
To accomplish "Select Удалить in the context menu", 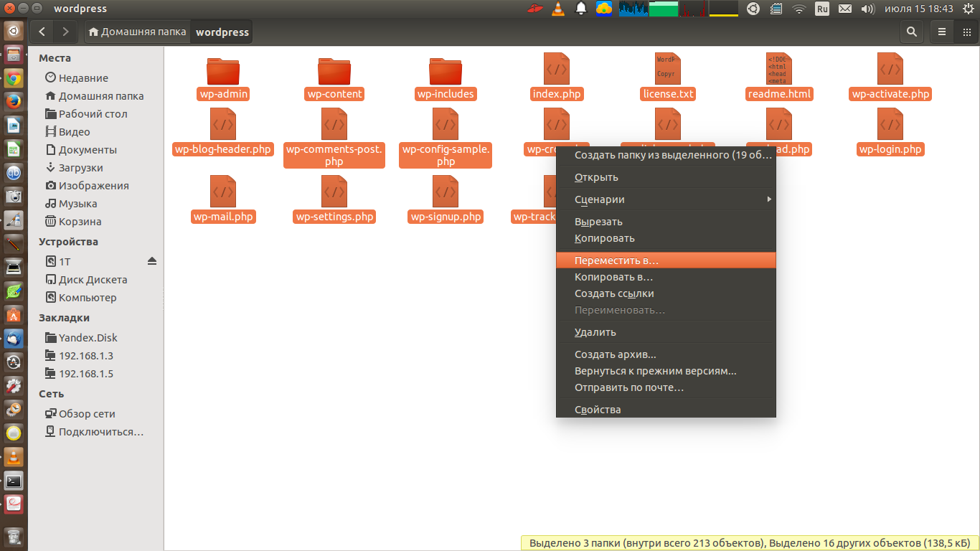I will (666, 332).
